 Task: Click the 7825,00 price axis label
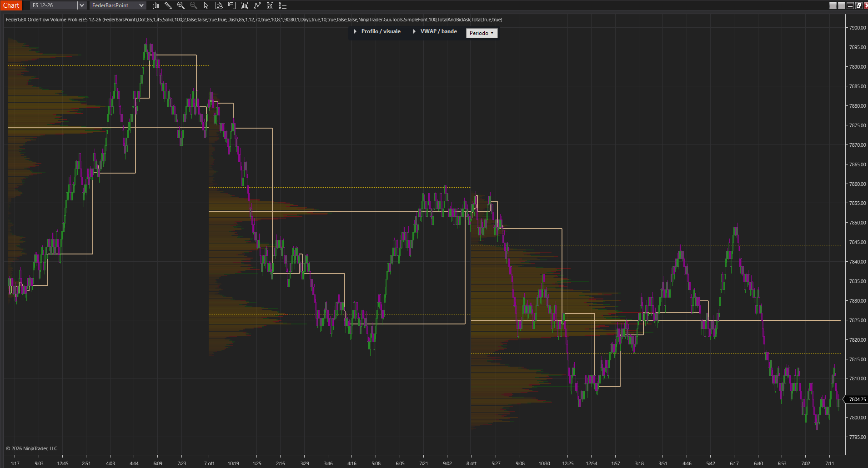coord(858,320)
